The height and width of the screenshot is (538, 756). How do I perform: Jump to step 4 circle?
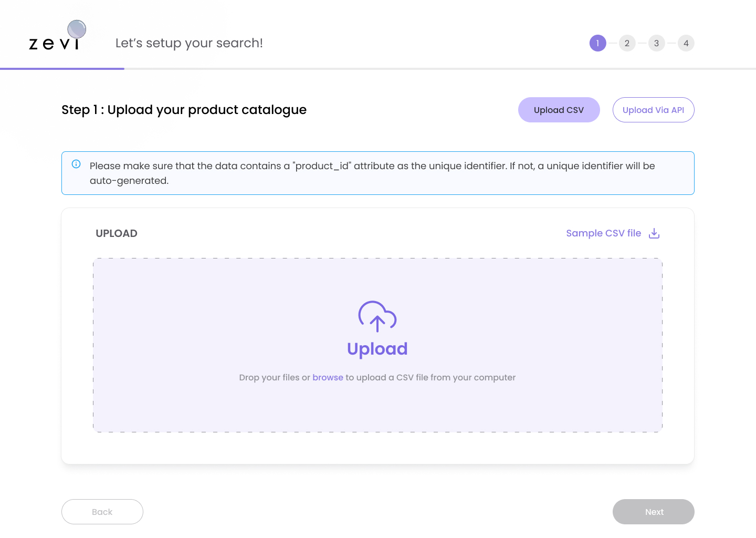click(x=686, y=43)
